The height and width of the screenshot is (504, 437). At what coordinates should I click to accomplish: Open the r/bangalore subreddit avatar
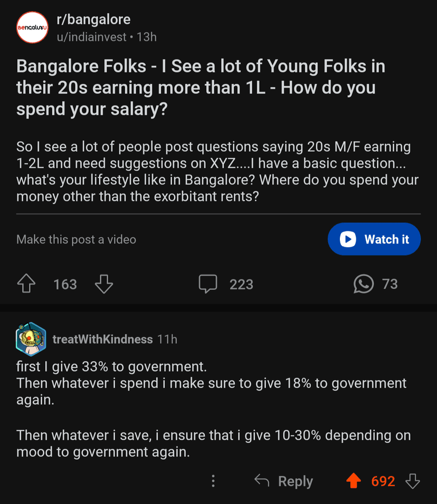pos(32,27)
